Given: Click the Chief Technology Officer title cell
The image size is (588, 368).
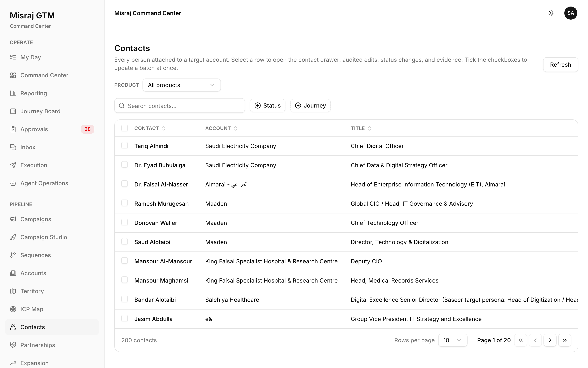Looking at the screenshot, I should click(x=384, y=223).
